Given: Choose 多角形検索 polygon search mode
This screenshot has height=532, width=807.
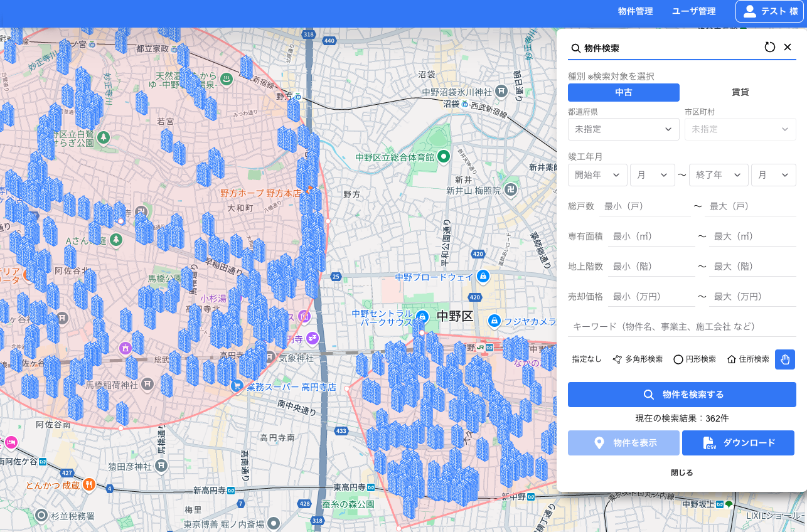Looking at the screenshot, I should (638, 359).
